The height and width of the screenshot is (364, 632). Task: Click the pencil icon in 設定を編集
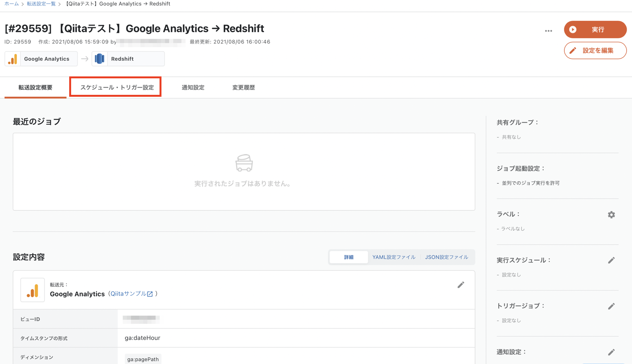point(573,51)
